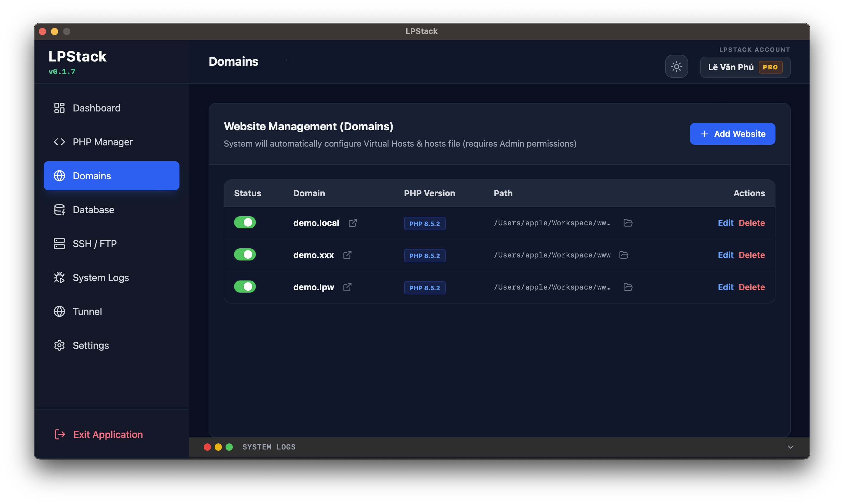This screenshot has width=844, height=504.
Task: View System Logs from the sidebar
Action: [x=100, y=277]
